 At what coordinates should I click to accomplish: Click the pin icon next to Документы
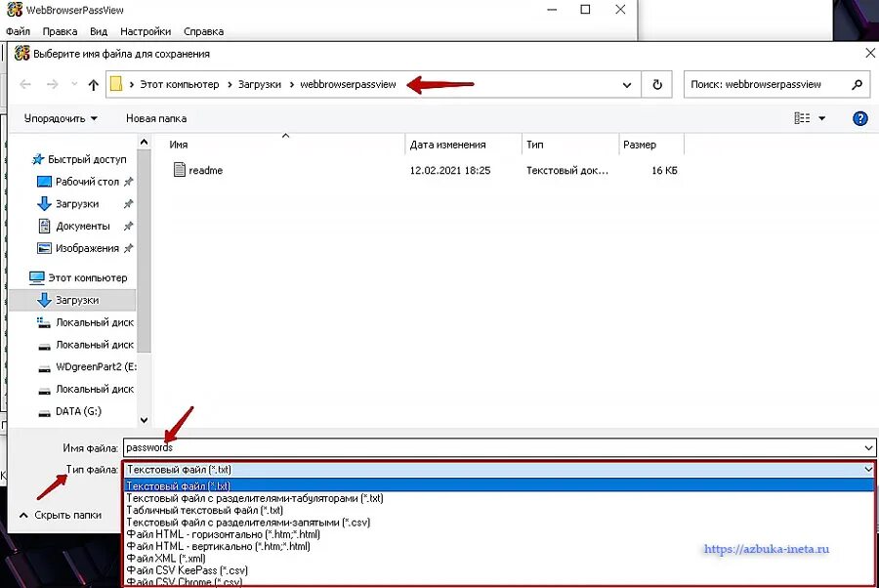(x=128, y=226)
